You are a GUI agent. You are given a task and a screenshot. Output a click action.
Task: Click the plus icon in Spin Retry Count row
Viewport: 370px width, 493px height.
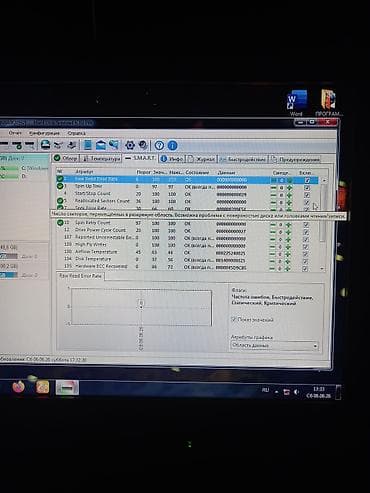pos(289,224)
